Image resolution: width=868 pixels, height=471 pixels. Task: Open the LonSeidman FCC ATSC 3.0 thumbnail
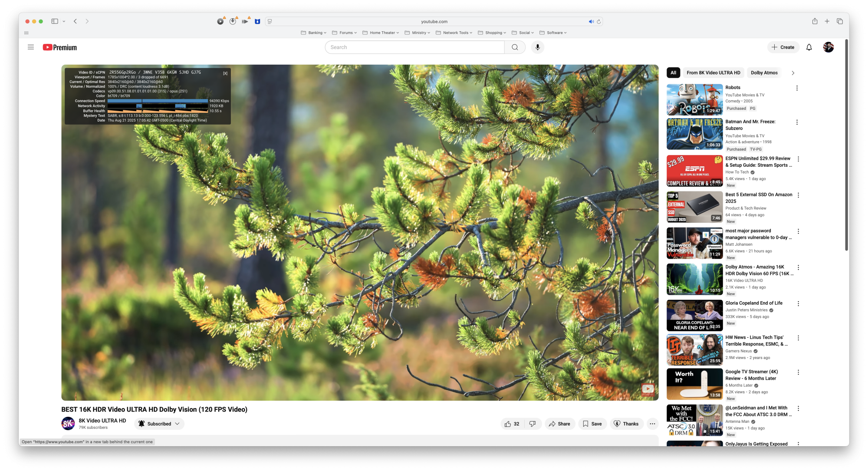click(x=694, y=420)
